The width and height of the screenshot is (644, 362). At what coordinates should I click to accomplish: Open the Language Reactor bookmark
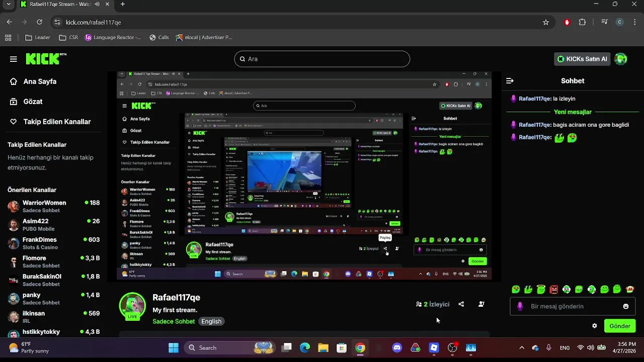click(113, 37)
